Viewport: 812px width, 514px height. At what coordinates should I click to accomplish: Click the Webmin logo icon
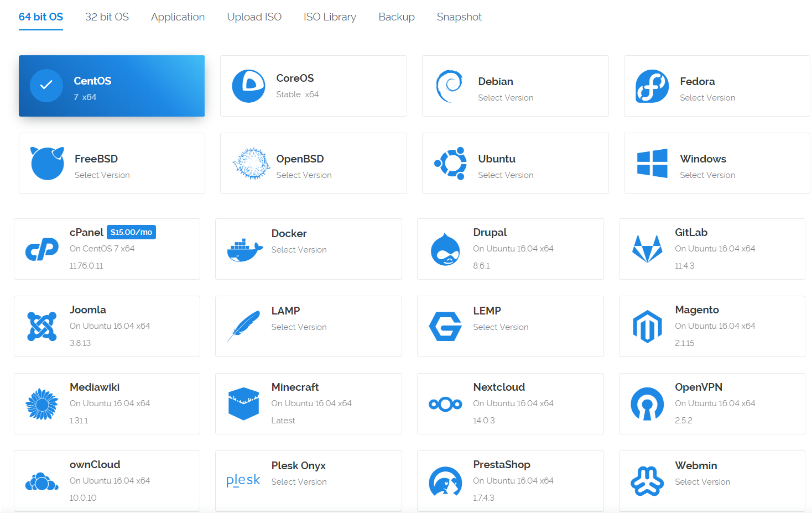[647, 481]
